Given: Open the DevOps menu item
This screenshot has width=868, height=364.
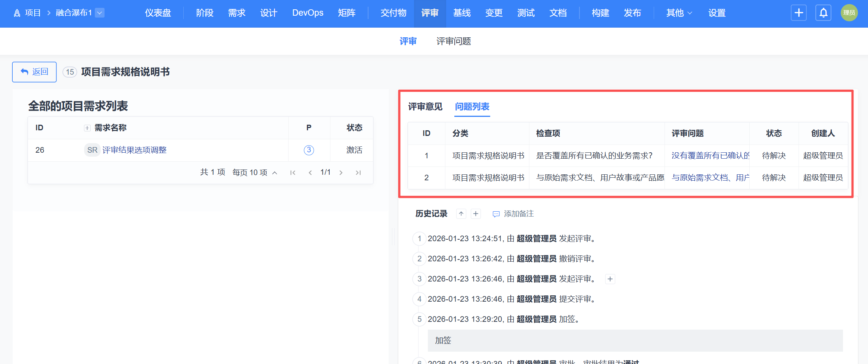Looking at the screenshot, I should point(308,13).
